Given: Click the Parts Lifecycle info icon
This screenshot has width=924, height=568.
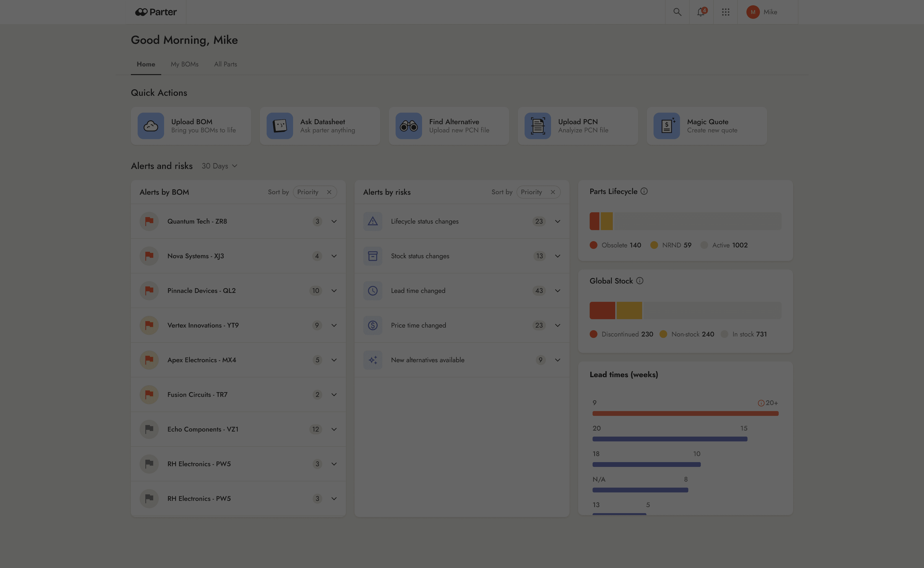Looking at the screenshot, I should (x=644, y=191).
